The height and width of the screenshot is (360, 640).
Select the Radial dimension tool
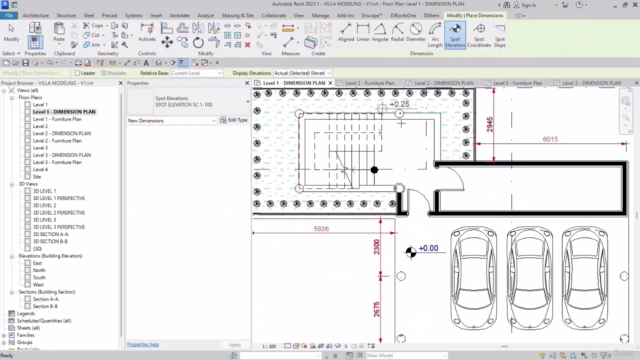pos(397,32)
